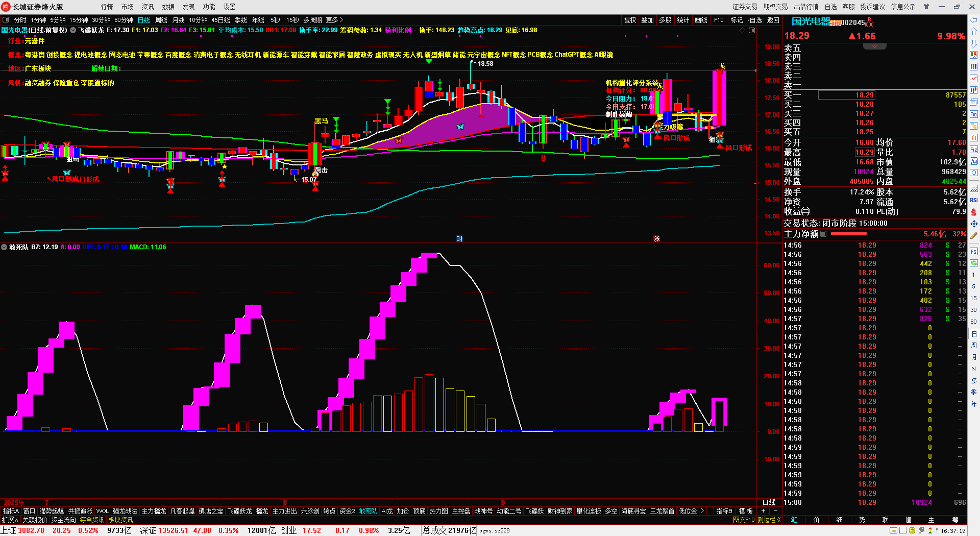Click the RSI indicator icon
The width and height of the screenshot is (980, 536).
tap(974, 200)
